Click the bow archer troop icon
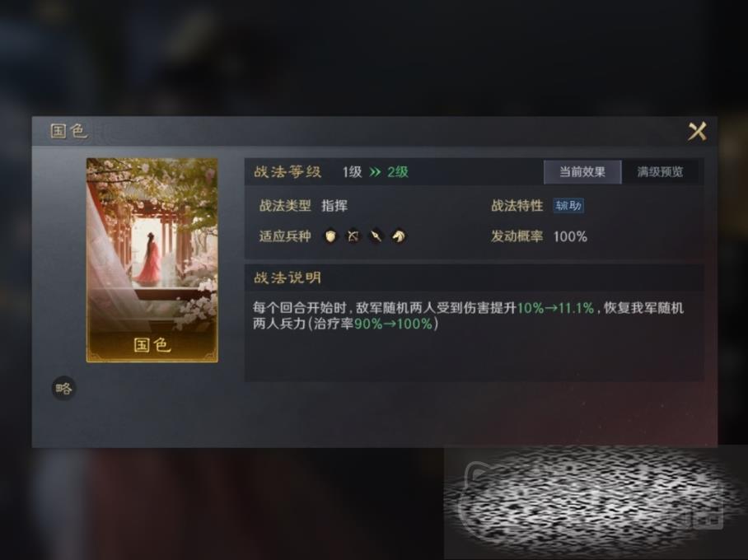Viewport: 748px width, 560px height. [353, 236]
